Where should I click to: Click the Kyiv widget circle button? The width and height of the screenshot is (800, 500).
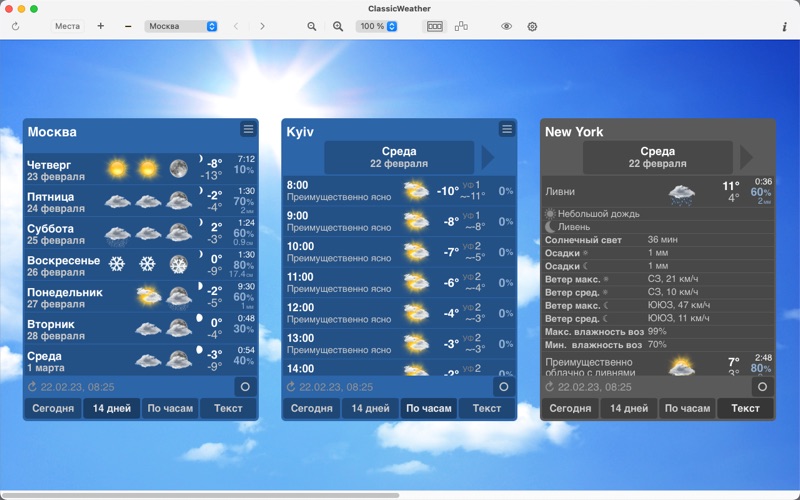coord(504,387)
